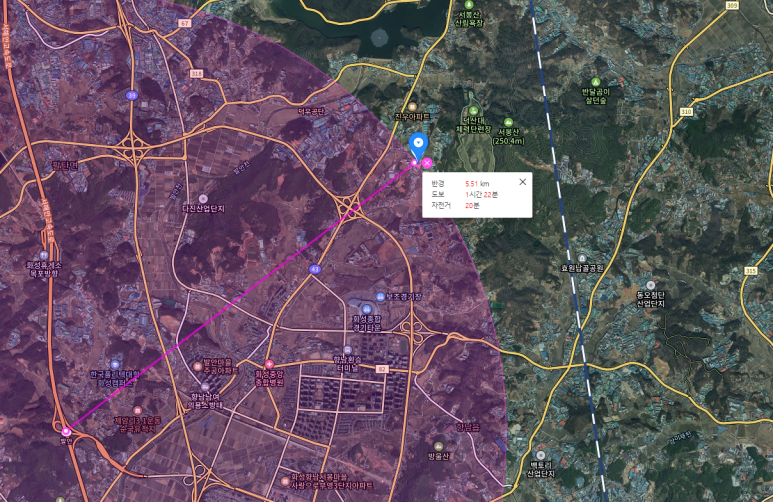Select the 화성종합경기타운 stadium icon

pos(366,309)
